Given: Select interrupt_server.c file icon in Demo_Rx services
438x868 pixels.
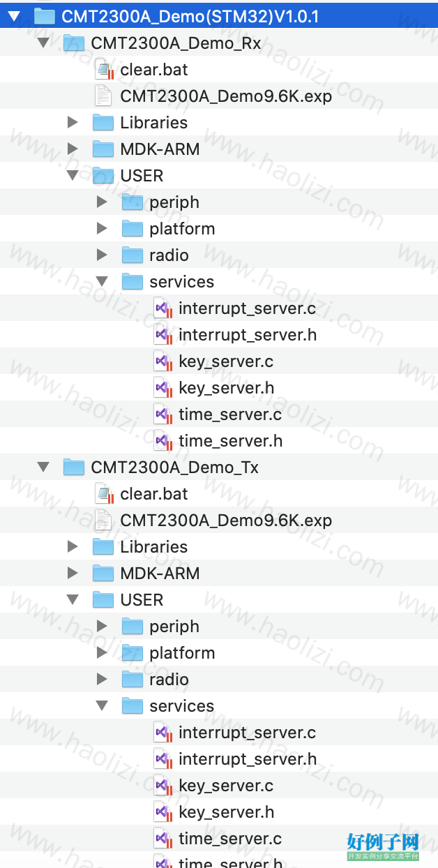Looking at the screenshot, I should click(x=163, y=308).
